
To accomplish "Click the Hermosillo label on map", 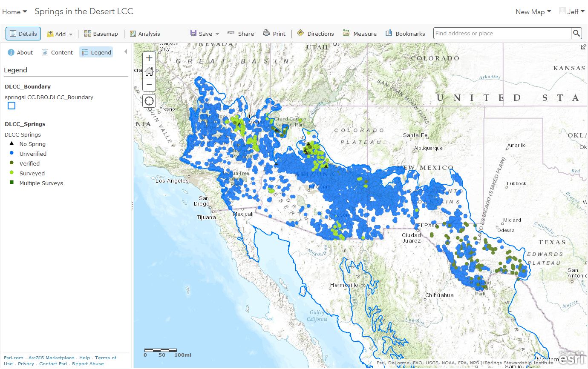I will click(x=344, y=285).
